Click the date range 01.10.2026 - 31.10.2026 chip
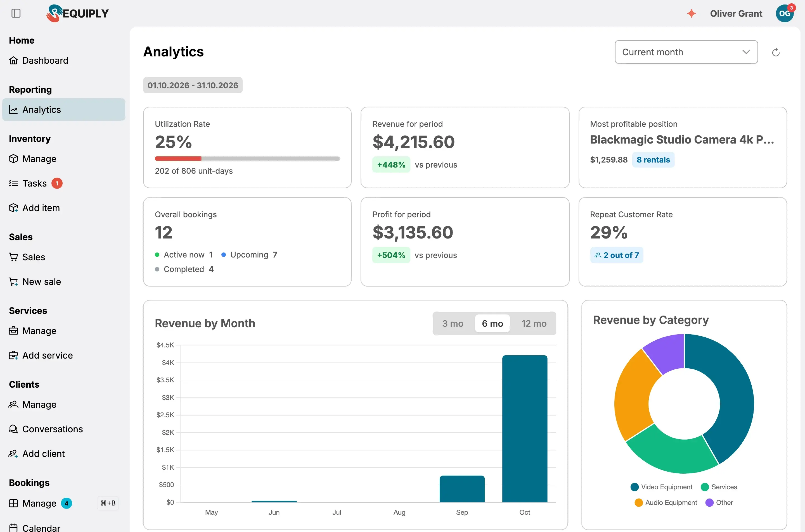The image size is (805, 532). [193, 85]
